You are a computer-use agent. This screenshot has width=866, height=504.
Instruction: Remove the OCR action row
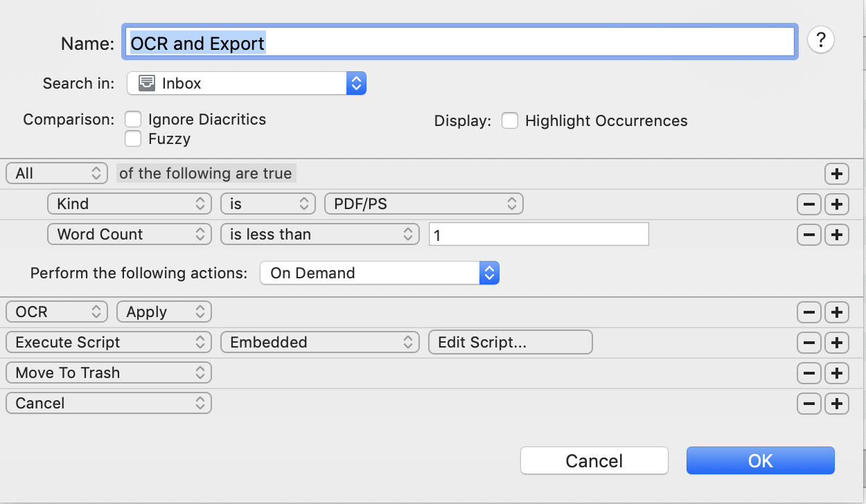point(808,312)
